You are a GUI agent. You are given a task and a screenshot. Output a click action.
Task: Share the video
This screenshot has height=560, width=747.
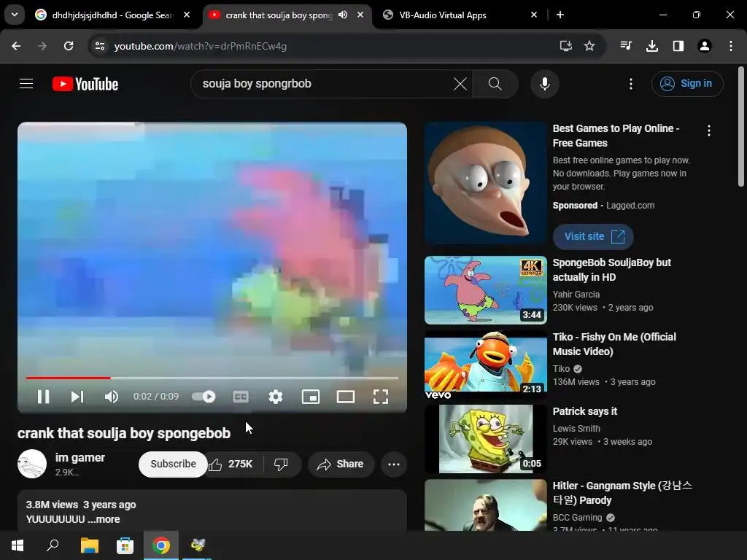[x=341, y=464]
